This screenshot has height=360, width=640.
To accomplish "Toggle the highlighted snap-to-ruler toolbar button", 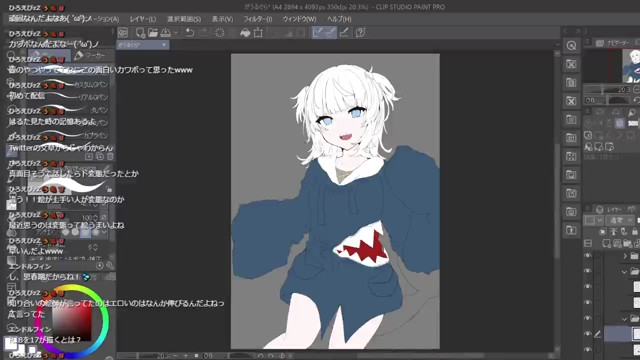I will tap(318, 33).
